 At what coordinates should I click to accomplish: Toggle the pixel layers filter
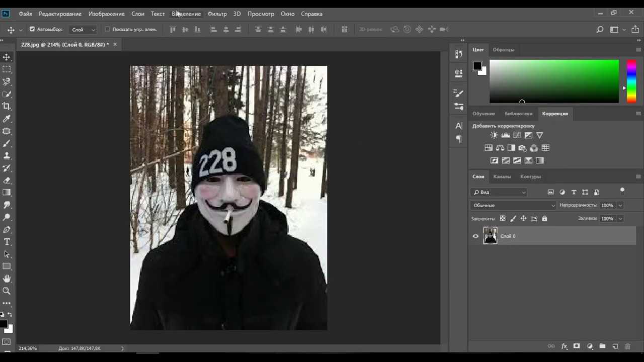(550, 192)
